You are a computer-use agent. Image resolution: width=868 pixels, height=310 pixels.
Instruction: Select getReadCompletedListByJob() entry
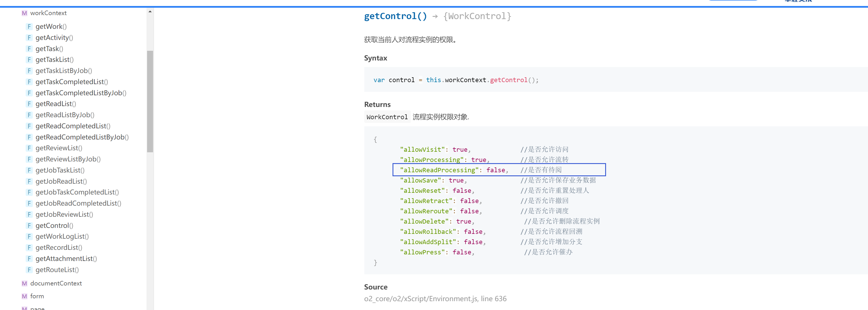click(82, 137)
